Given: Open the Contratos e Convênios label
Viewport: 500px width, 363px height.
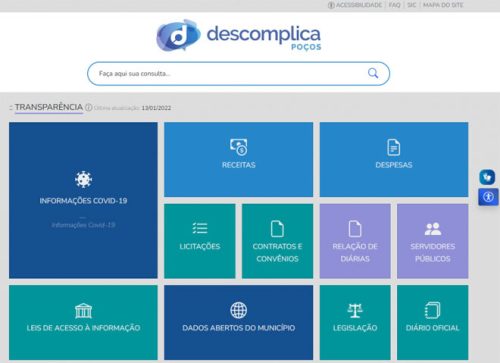Looking at the screenshot, I should pos(277,252).
